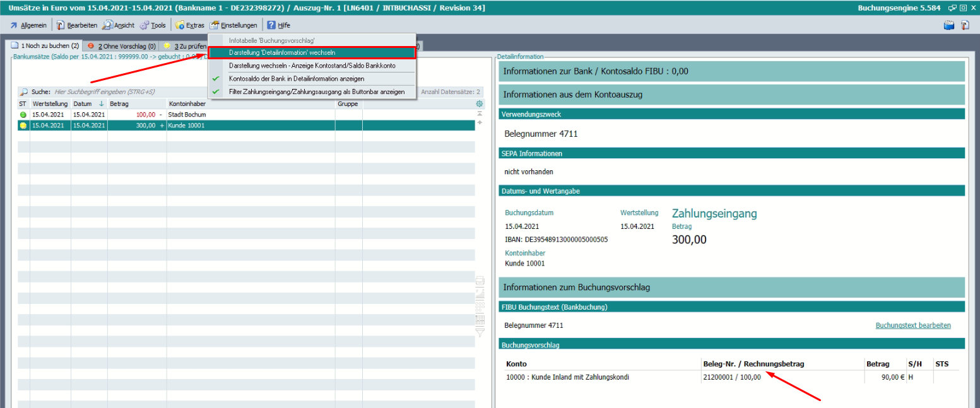Click the blue folder icon in the top-right toolbar

[948, 25]
